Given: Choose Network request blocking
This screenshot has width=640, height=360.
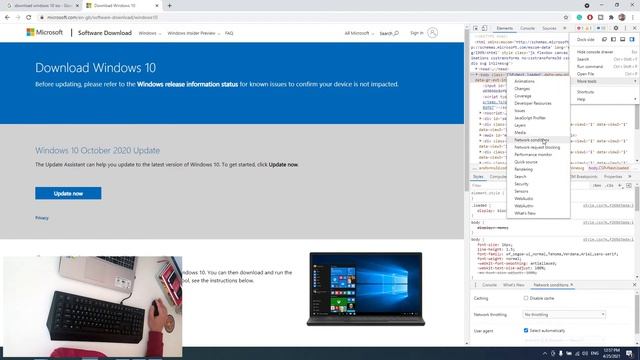Looking at the screenshot, I should pos(538,147).
